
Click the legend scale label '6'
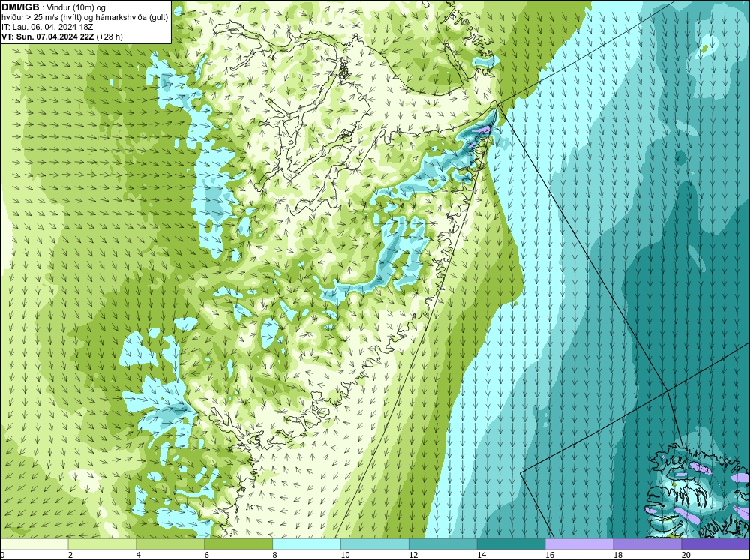pos(207,555)
